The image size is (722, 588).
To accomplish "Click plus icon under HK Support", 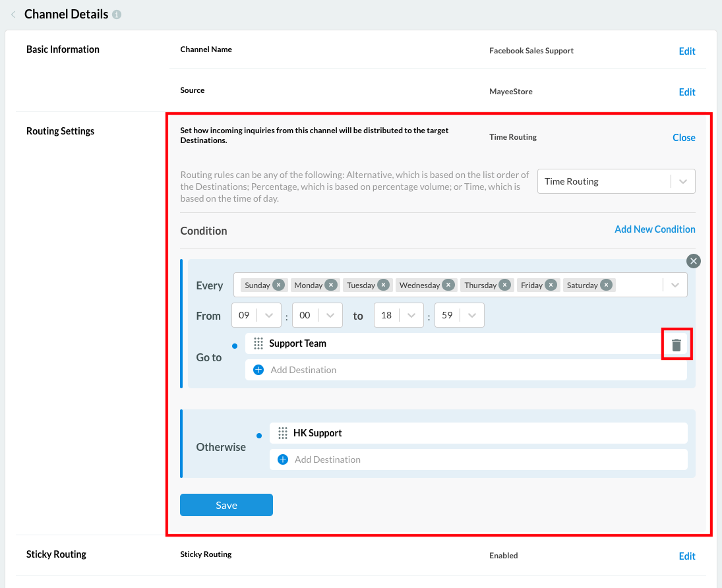I will click(283, 459).
